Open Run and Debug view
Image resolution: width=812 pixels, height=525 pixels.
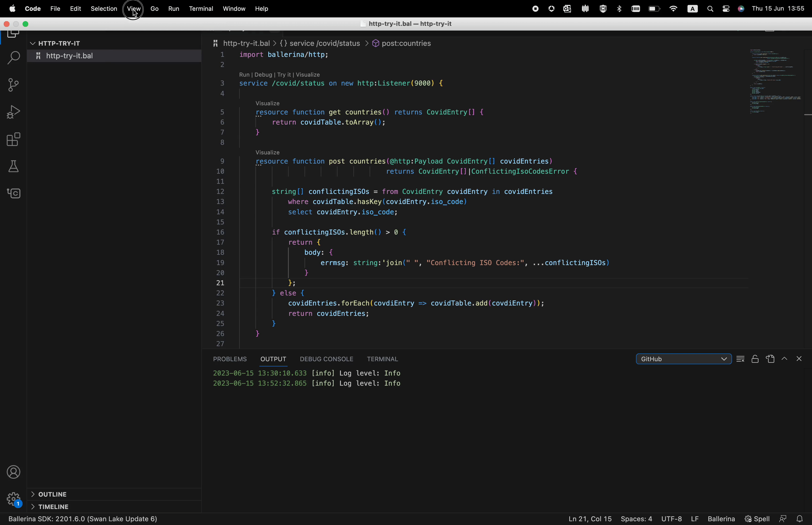(13, 112)
